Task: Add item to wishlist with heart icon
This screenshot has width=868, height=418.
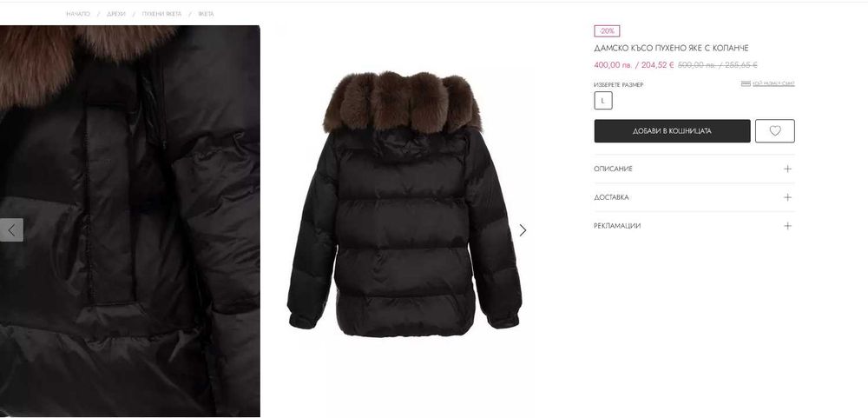Action: pyautogui.click(x=774, y=131)
